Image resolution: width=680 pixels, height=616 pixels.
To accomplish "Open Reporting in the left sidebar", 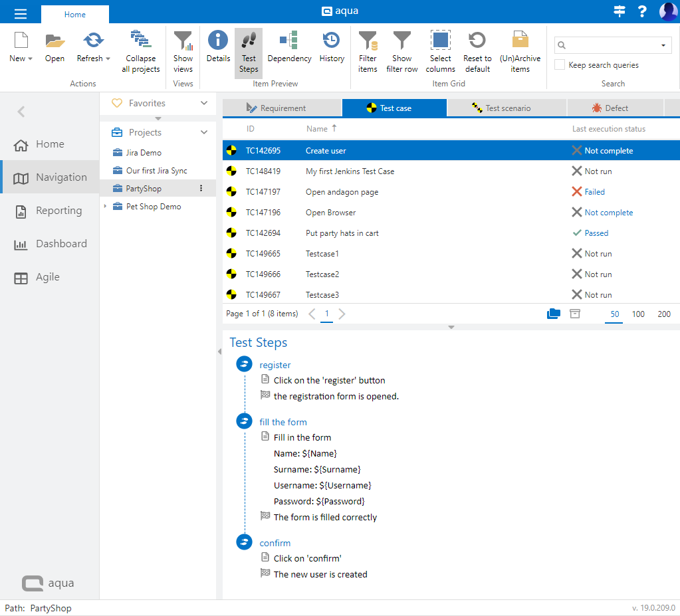I will (x=58, y=211).
